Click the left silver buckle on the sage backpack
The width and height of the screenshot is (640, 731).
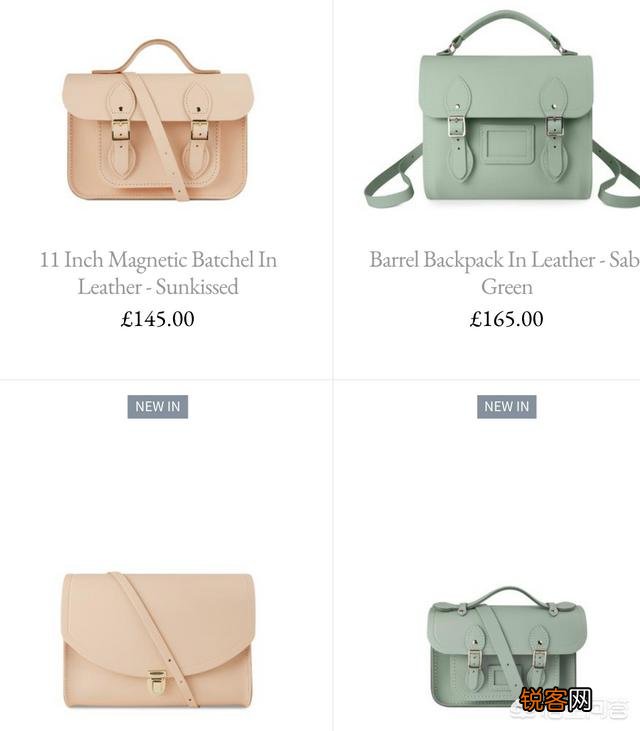(455, 126)
